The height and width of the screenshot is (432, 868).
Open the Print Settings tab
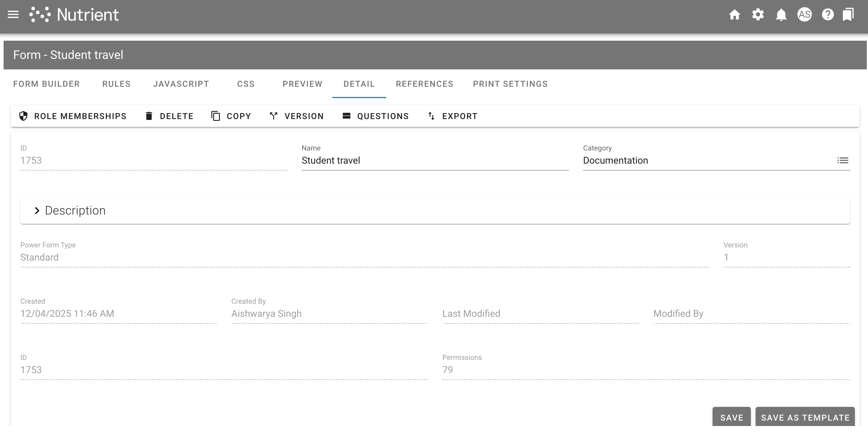tap(510, 84)
